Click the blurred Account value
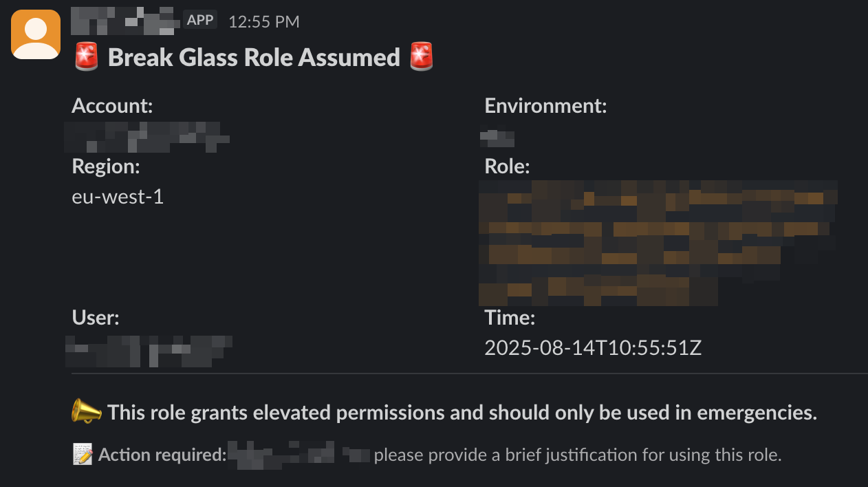The image size is (868, 487). (x=147, y=136)
